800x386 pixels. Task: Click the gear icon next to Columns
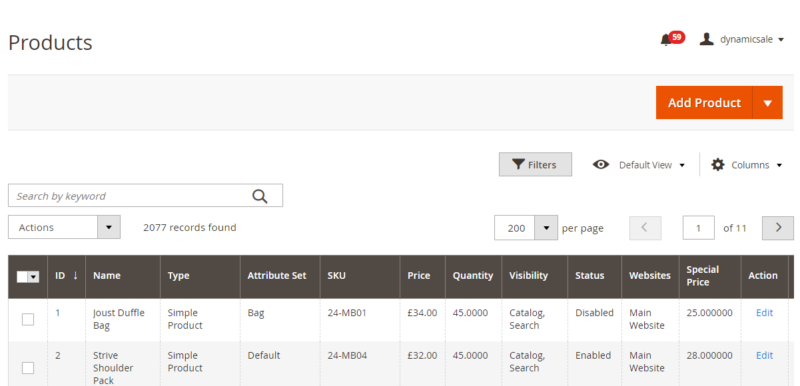718,165
